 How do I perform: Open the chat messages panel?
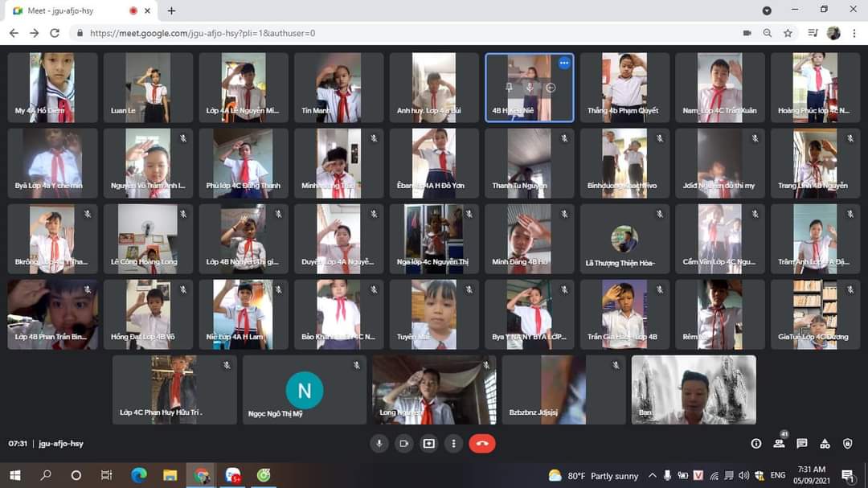(x=802, y=443)
